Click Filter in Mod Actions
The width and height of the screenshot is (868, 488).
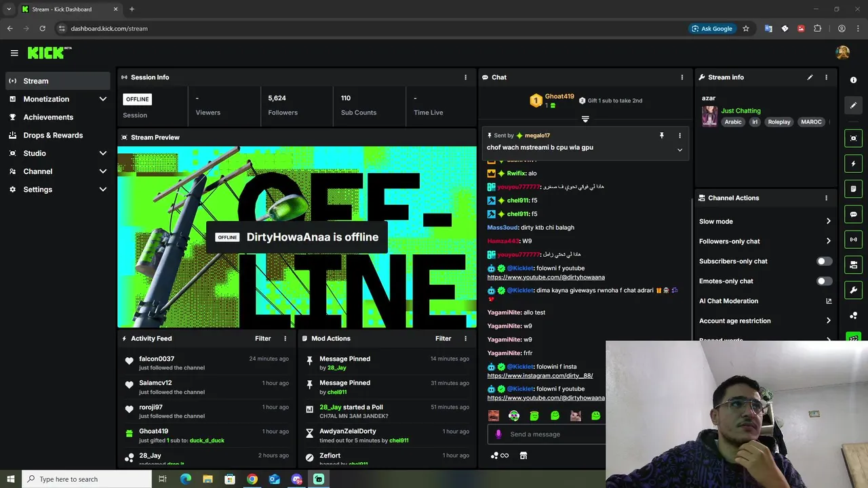[443, 338]
